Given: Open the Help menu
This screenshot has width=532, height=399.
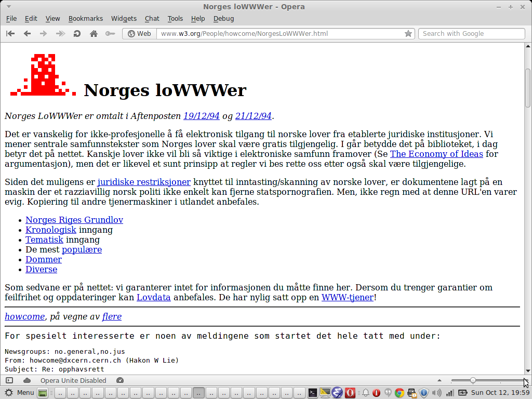Looking at the screenshot, I should 198,19.
